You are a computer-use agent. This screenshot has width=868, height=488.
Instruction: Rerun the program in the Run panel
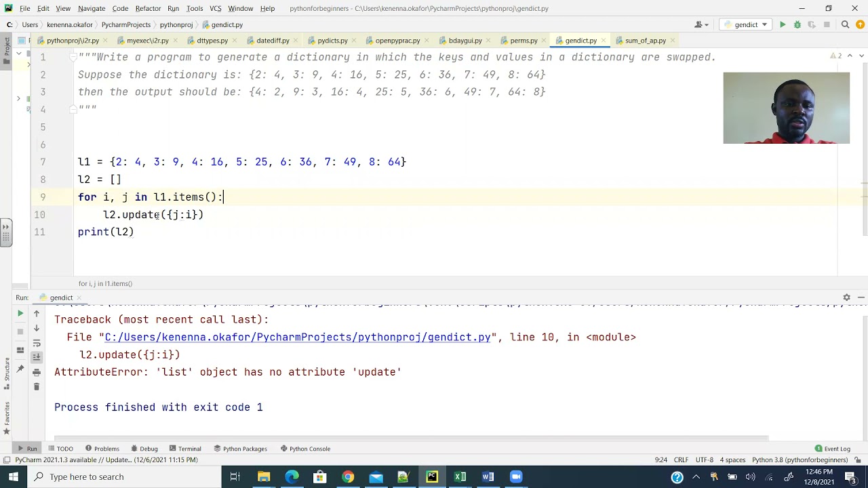tap(20, 313)
